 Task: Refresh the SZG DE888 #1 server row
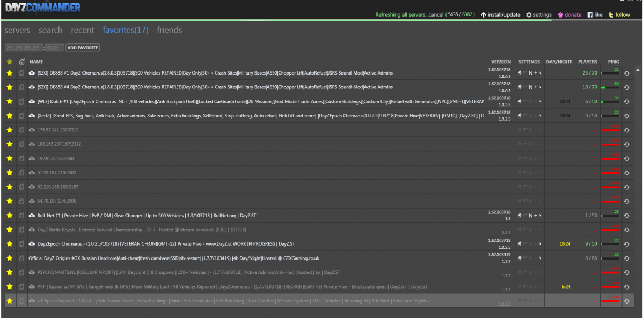626,73
